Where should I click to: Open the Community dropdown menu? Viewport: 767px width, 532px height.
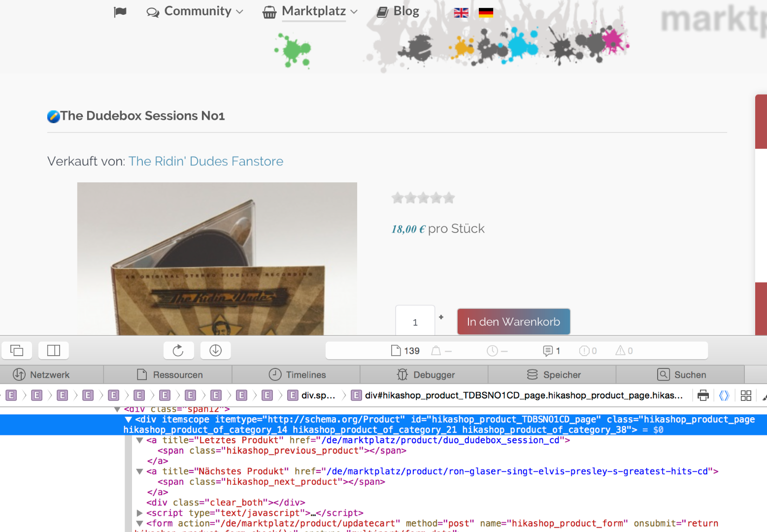[x=195, y=11]
